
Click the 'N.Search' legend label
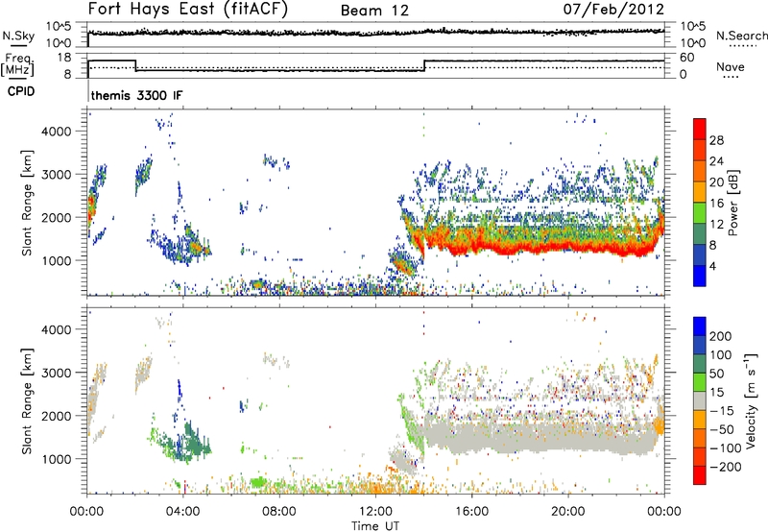pyautogui.click(x=741, y=36)
